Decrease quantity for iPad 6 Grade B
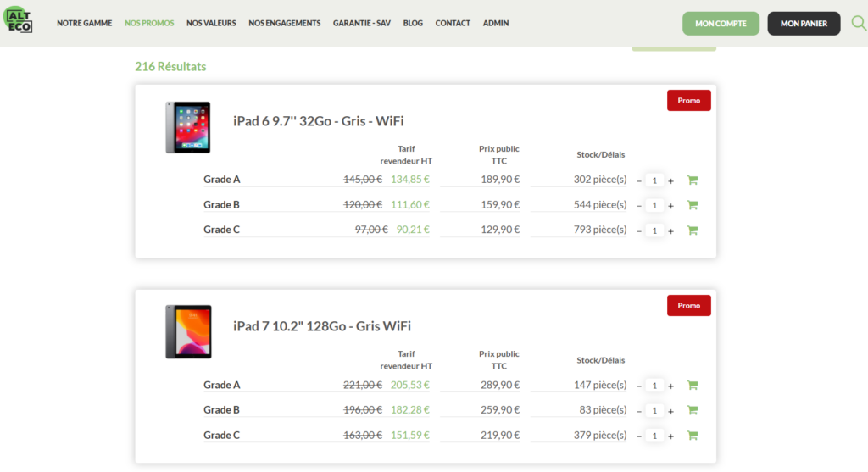The height and width of the screenshot is (472, 868). (x=639, y=206)
